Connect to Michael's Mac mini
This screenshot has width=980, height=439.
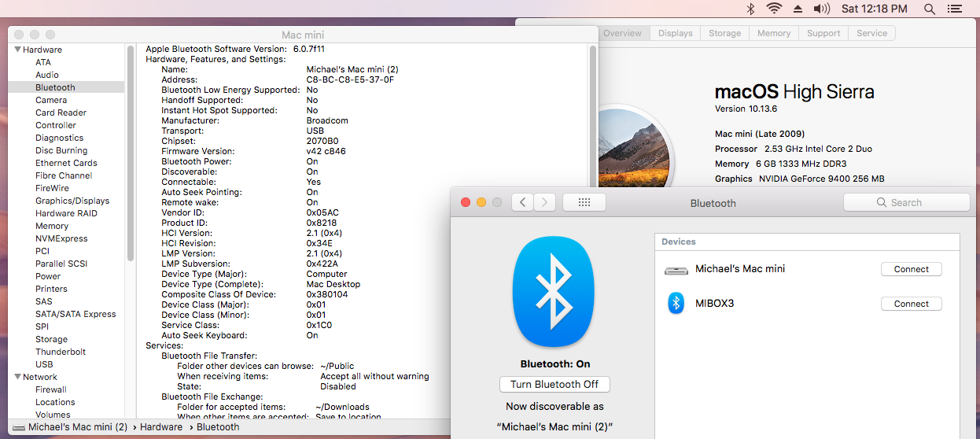click(912, 269)
